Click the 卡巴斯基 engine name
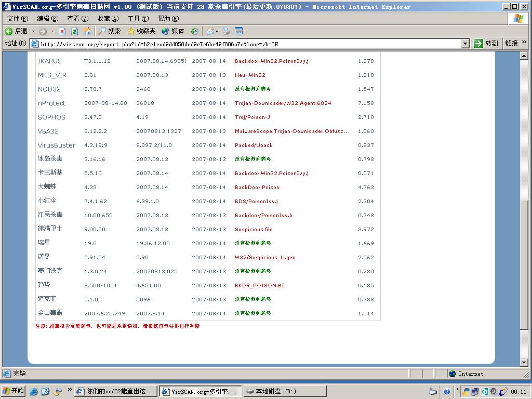Viewport: 532px width, 399px height. [50, 172]
